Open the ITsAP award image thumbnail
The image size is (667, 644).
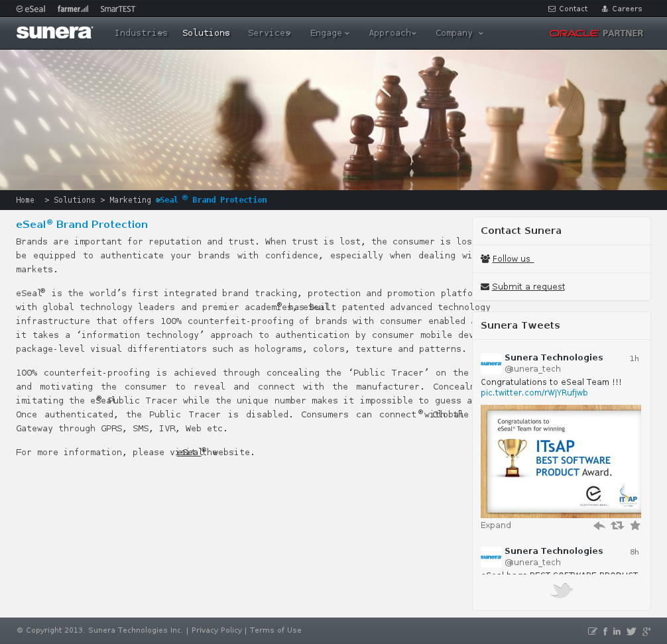point(561,461)
